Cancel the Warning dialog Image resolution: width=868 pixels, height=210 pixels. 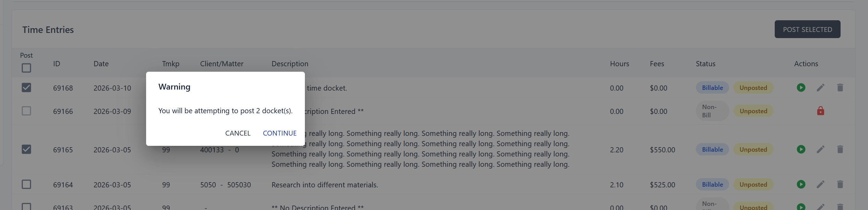pos(238,133)
